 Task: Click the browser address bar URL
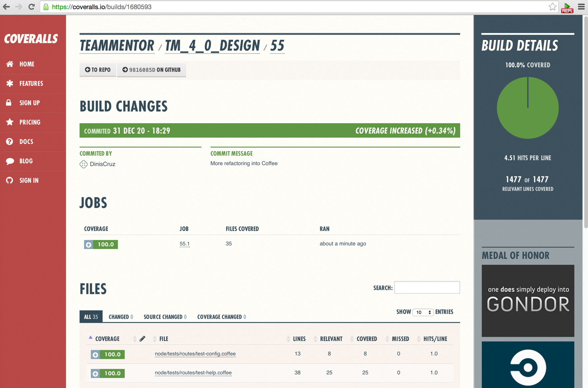pos(102,7)
